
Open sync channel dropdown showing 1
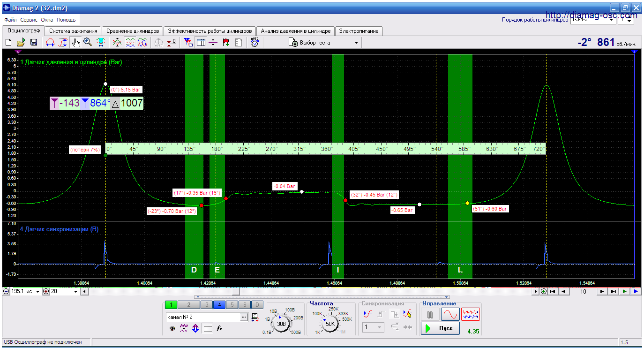(374, 327)
